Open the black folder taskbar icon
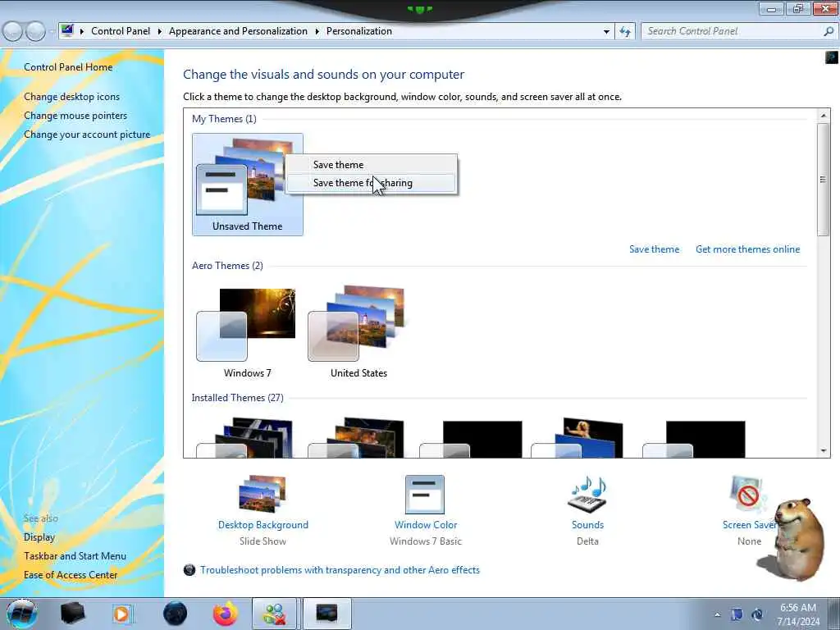 click(x=73, y=614)
